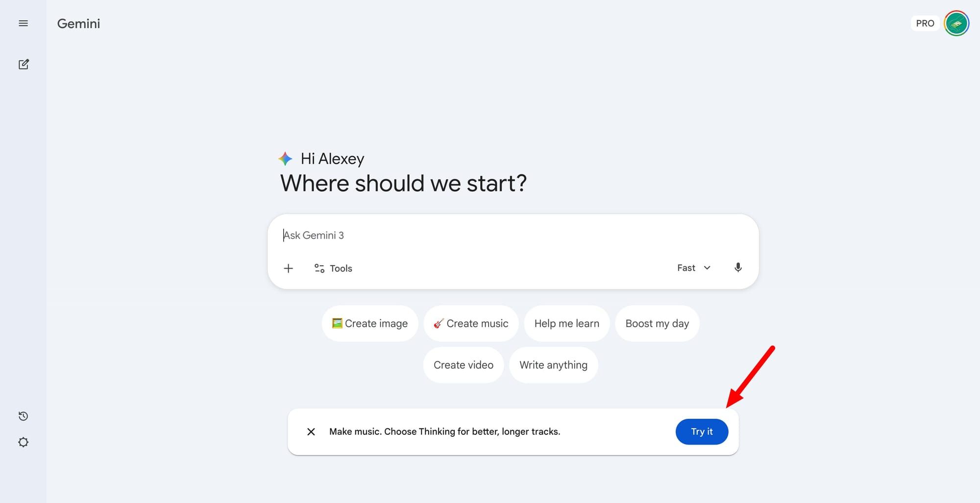
Task: Select the Create video chip
Action: (x=464, y=365)
